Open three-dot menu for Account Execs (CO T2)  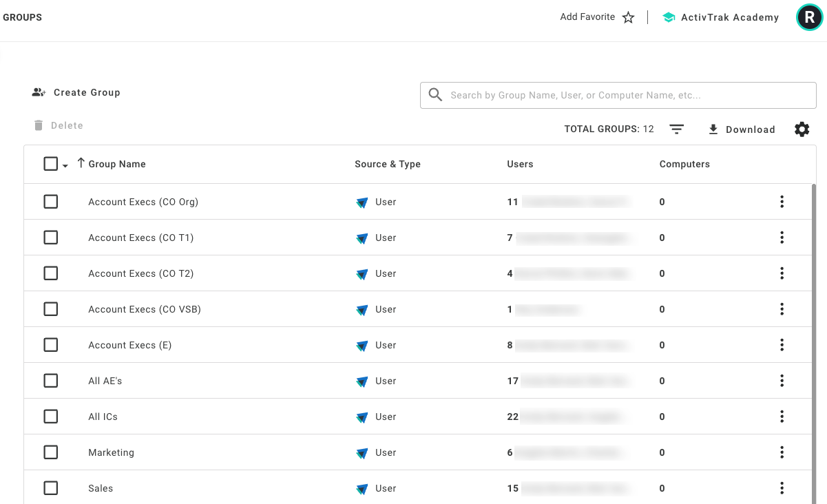point(782,273)
